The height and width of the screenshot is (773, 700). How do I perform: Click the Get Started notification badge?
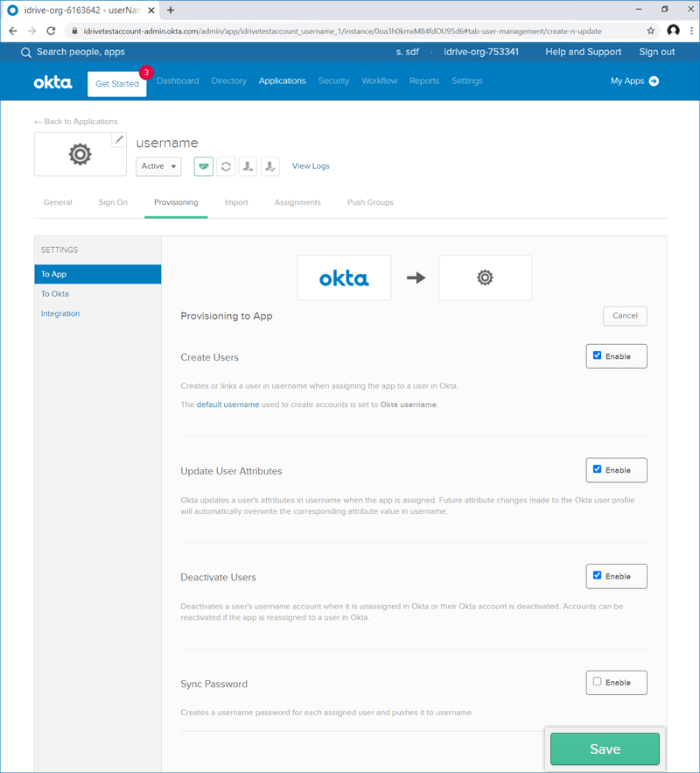click(x=146, y=73)
